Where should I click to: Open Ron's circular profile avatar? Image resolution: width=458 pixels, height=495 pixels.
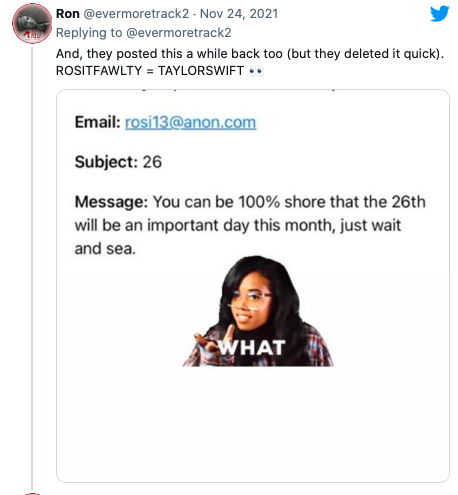point(32,23)
